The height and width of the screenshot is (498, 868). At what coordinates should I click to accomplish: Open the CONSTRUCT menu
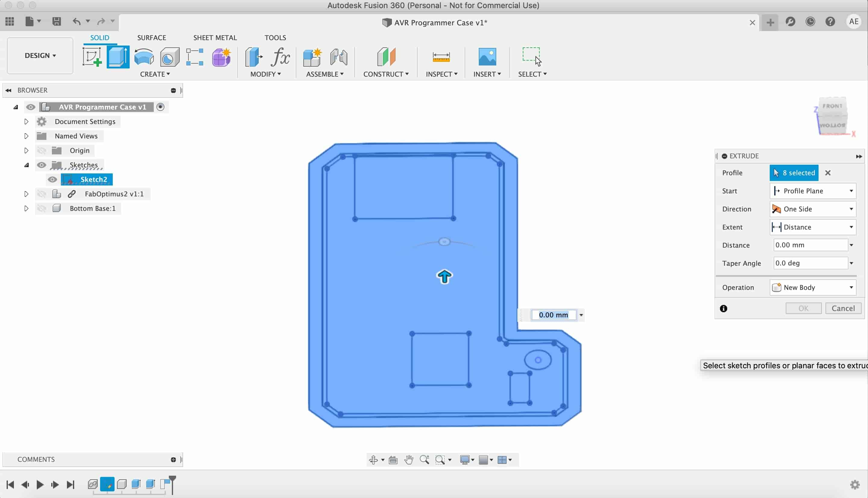point(386,74)
